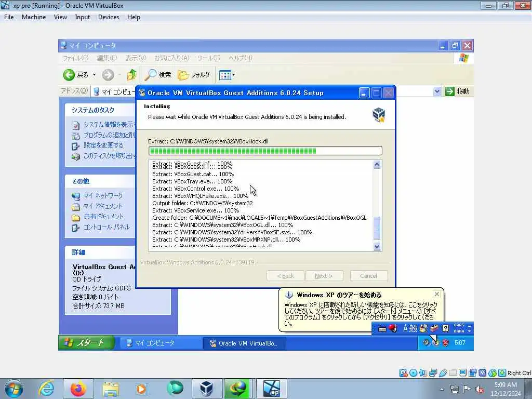Click the IME input mode 'A' icon
The image size is (532, 399).
pyautogui.click(x=405, y=328)
